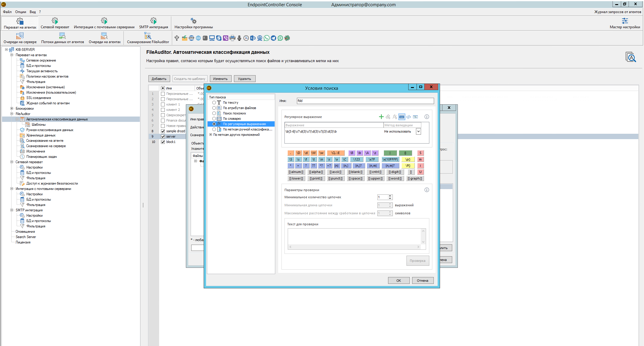Click the Имя text field containing fdd
The image size is (644, 346).
point(365,101)
